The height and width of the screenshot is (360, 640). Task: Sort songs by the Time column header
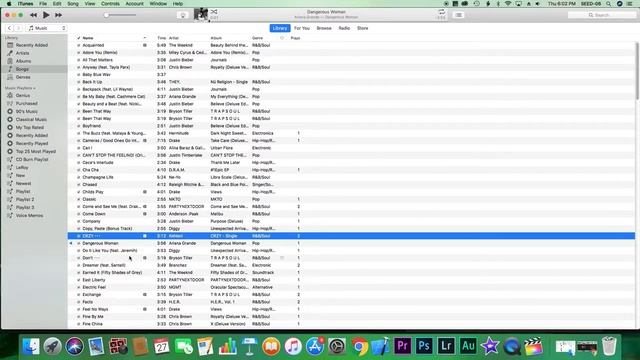click(162, 38)
